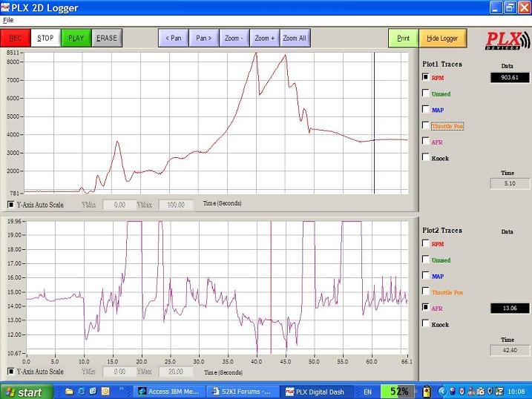
Task: Launch Internet Explorer from Quick Launch
Action: pyautogui.click(x=82, y=392)
